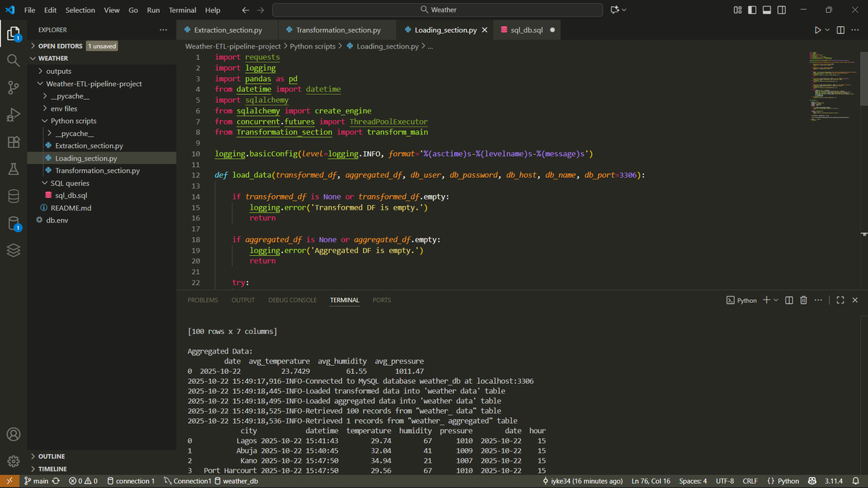The height and width of the screenshot is (488, 868).
Task: Expand the Outline section
Action: point(101,456)
